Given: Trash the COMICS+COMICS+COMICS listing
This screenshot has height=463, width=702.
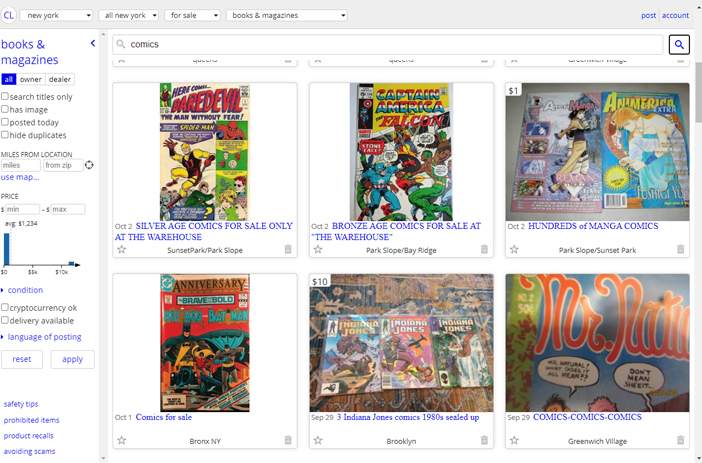Looking at the screenshot, I should tap(681, 440).
